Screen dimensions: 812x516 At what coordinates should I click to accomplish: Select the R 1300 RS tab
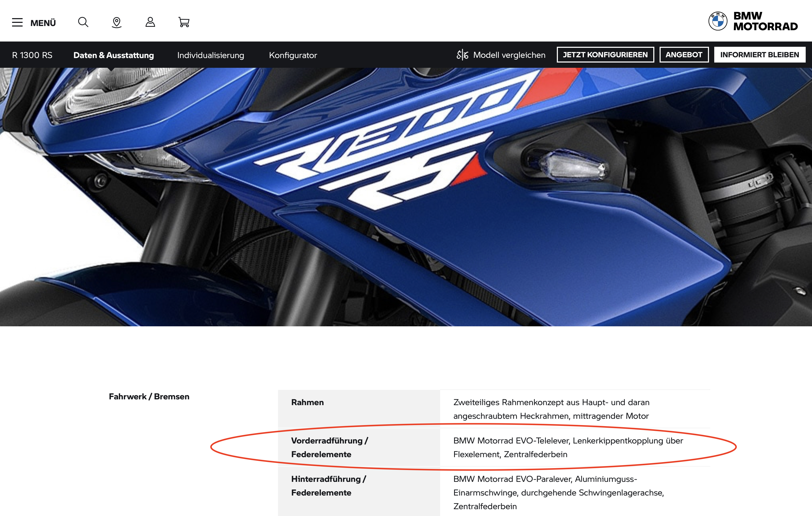click(x=32, y=55)
